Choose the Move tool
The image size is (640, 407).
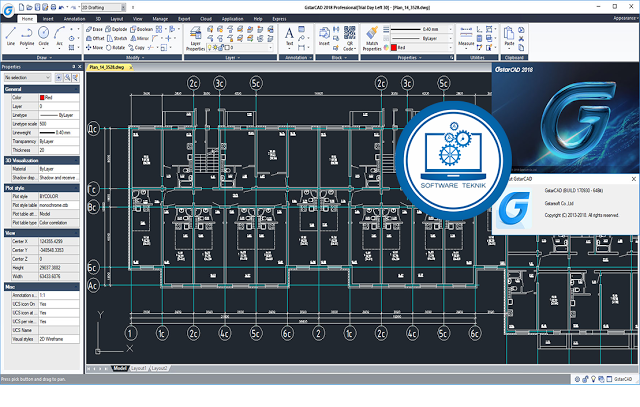pos(94,48)
